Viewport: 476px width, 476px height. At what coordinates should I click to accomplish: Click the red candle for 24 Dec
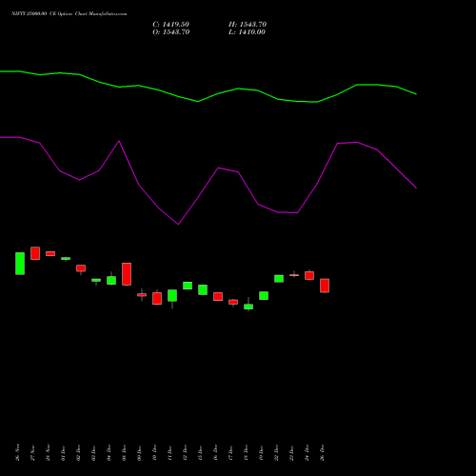[309, 275]
